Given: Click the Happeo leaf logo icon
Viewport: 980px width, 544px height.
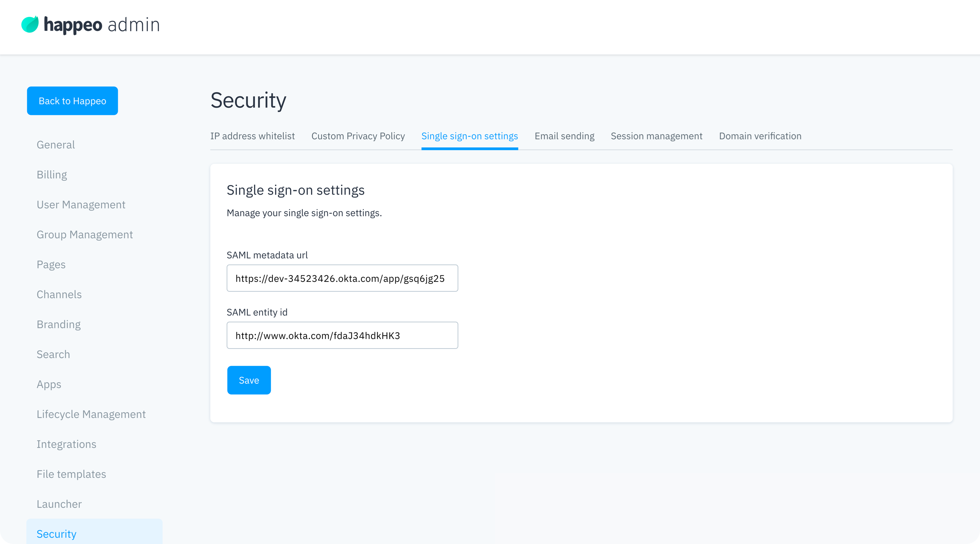Looking at the screenshot, I should (30, 24).
